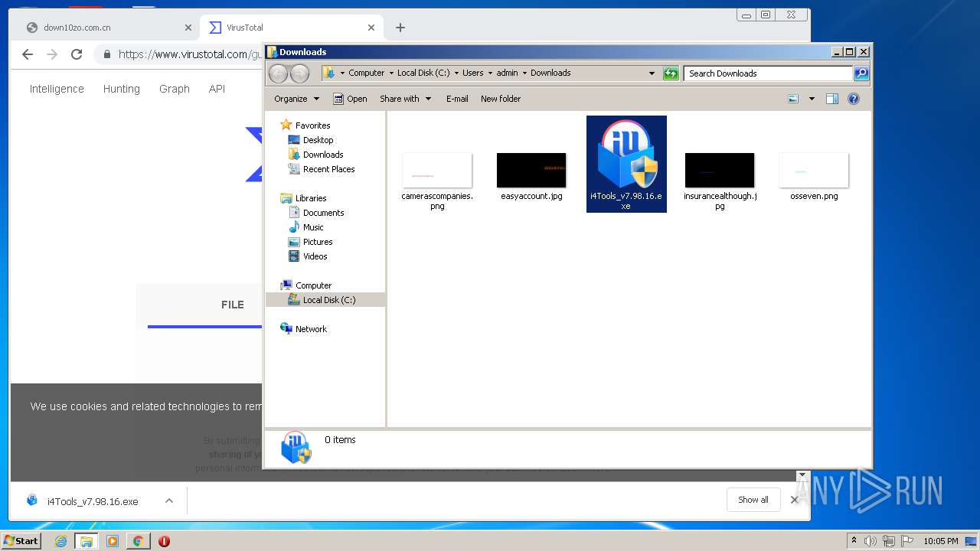980x551 pixels.
Task: Click Network in the navigation pane
Action: pyautogui.click(x=311, y=329)
